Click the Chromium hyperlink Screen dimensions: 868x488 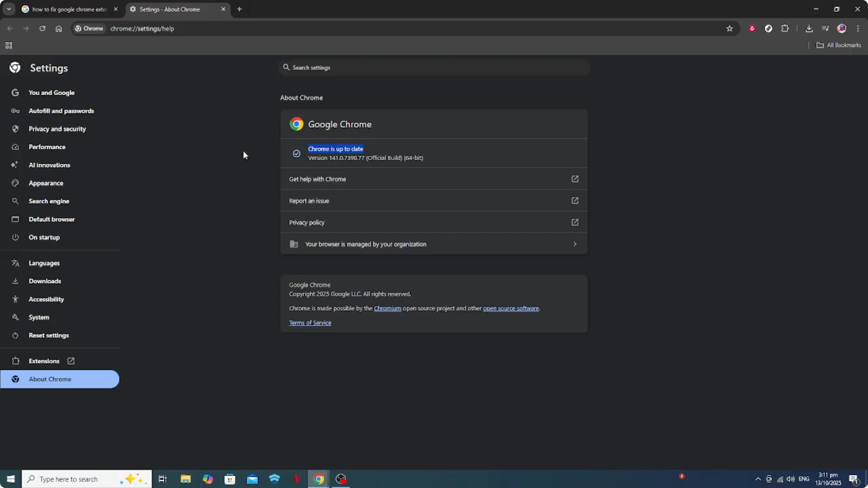pyautogui.click(x=388, y=308)
